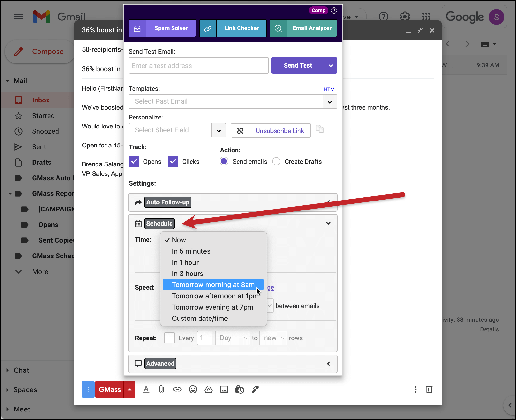Open the Select Past Email template dropdown
The height and width of the screenshot is (420, 516).
tap(330, 101)
